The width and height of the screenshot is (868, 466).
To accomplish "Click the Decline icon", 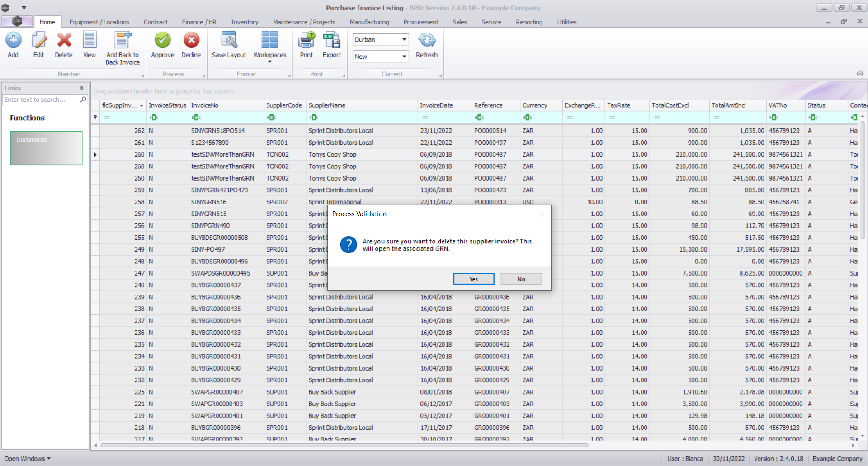I will [x=191, y=41].
